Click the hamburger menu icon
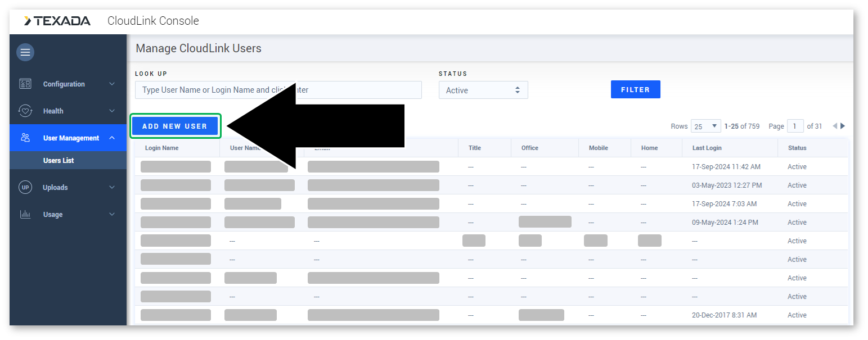The image size is (868, 340). pyautogui.click(x=25, y=53)
